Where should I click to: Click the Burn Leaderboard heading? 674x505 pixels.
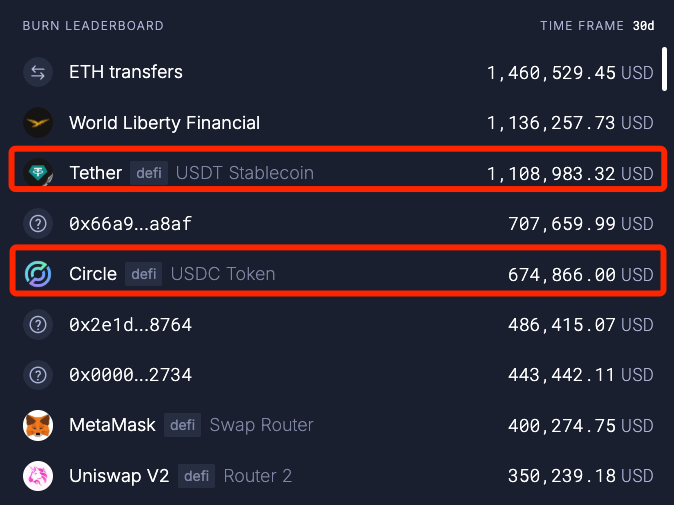point(93,26)
